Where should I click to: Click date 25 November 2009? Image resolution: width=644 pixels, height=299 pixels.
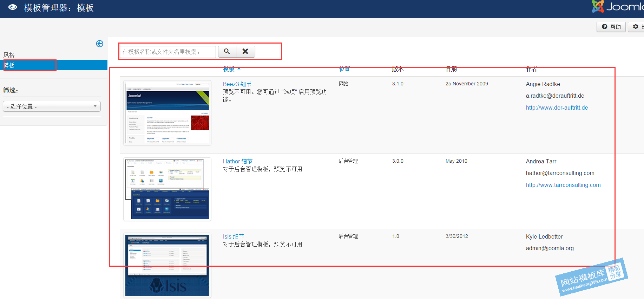coord(467,84)
